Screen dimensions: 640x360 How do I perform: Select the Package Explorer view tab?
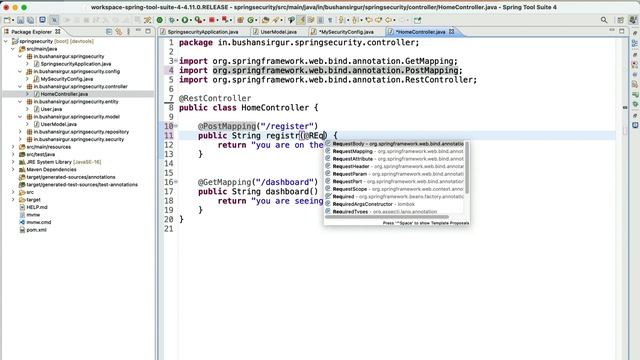tap(31, 31)
